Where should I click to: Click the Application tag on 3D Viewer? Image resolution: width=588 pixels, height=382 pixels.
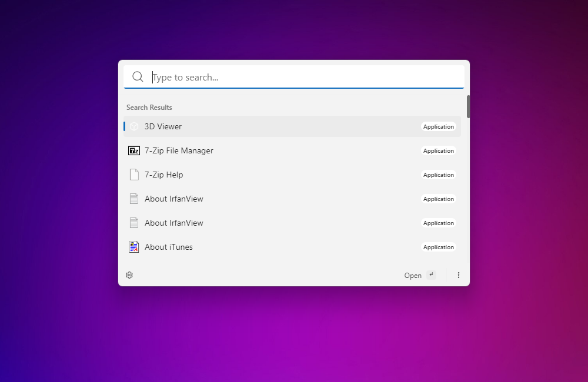pyautogui.click(x=439, y=127)
